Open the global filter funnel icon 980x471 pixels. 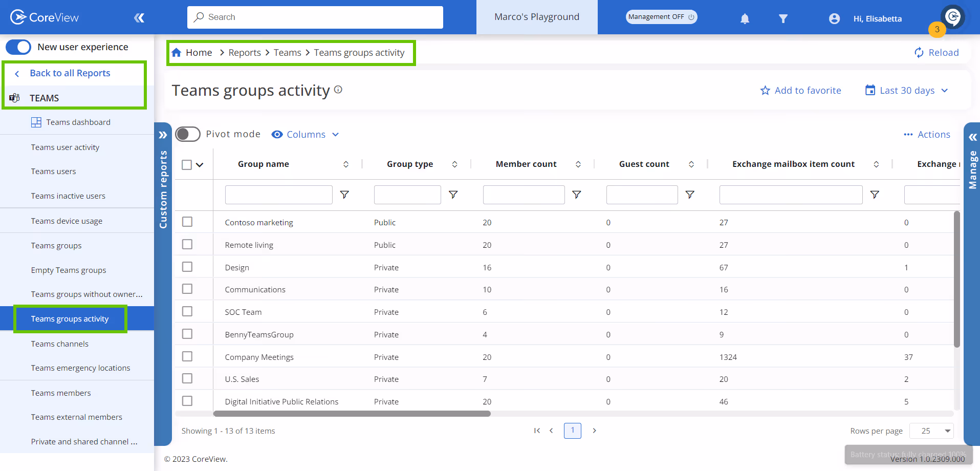(783, 19)
